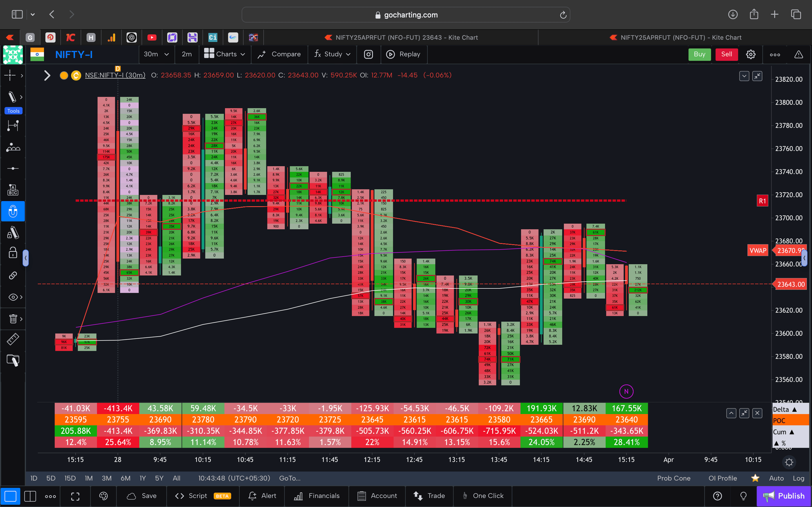Switch to the 1Y range tab
Screen dimensions: 812x507
[142, 478]
